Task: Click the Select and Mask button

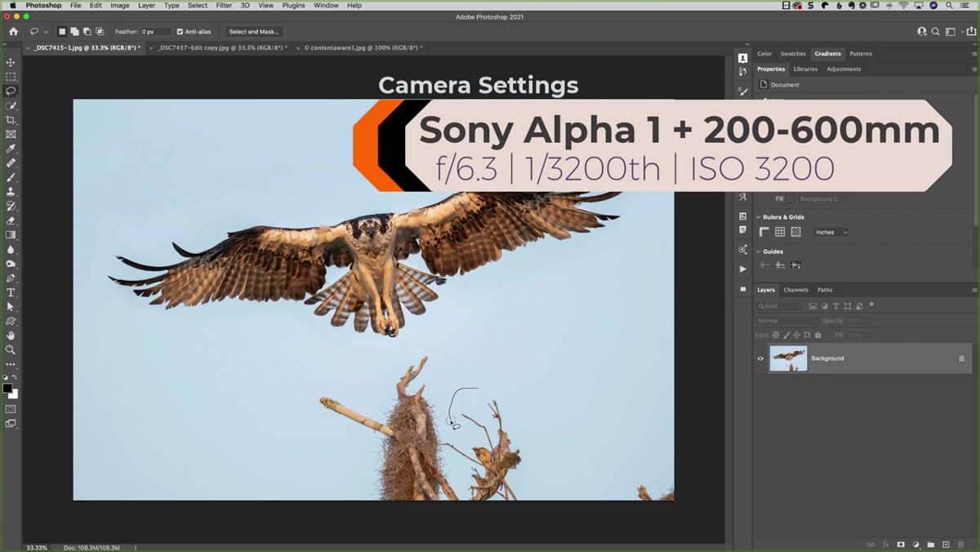Action: click(x=254, y=32)
